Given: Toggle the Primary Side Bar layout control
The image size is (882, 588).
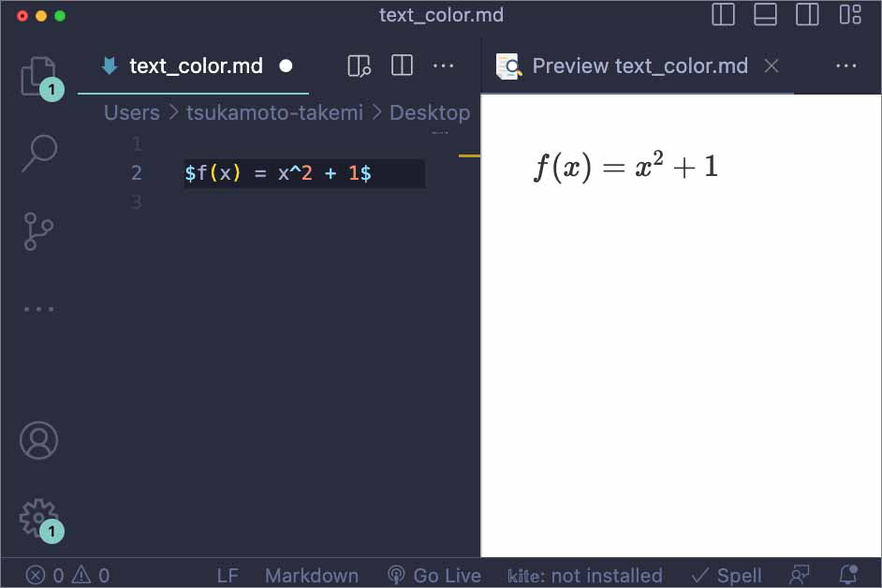Looking at the screenshot, I should pos(722,15).
